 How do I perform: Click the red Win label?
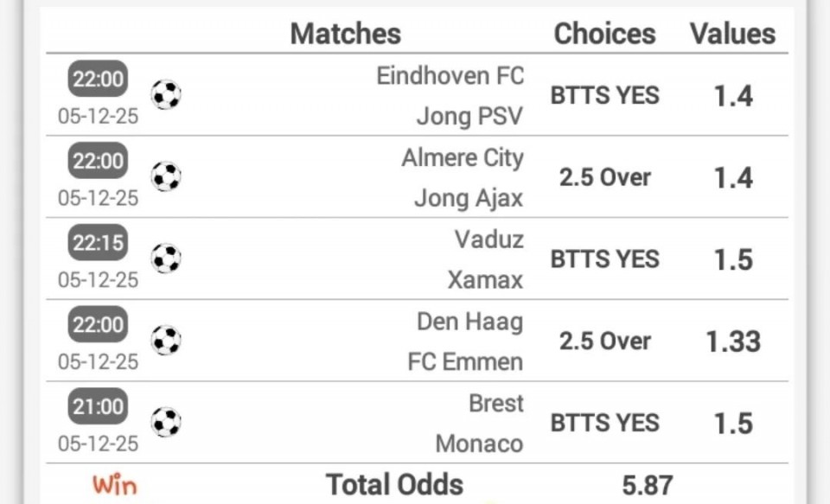[115, 484]
